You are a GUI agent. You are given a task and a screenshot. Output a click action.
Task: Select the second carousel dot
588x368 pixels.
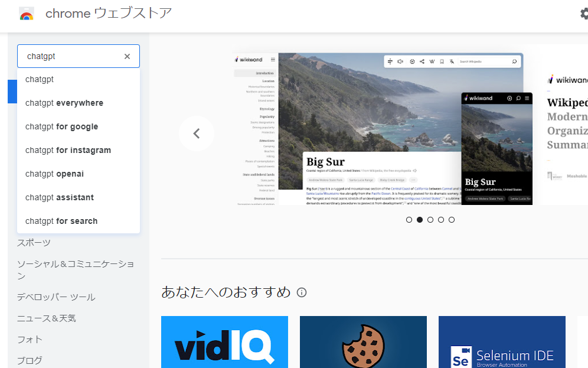pos(420,220)
